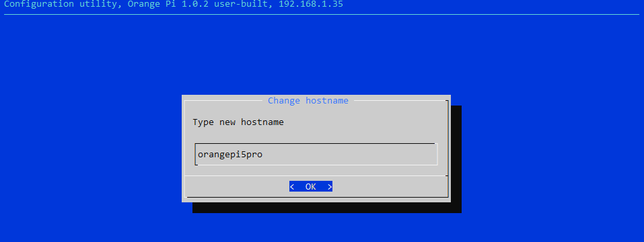Confirm hostname with the OK button
644x242 pixels.
click(310, 187)
